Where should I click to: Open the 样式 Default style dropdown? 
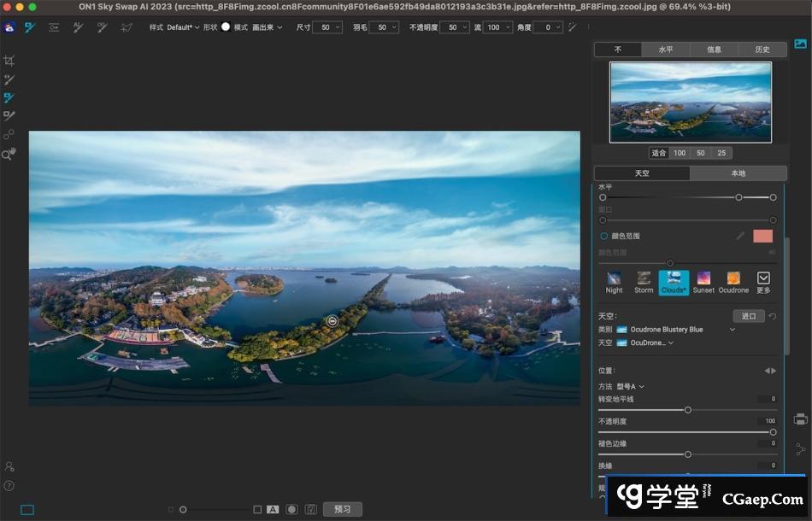182,27
